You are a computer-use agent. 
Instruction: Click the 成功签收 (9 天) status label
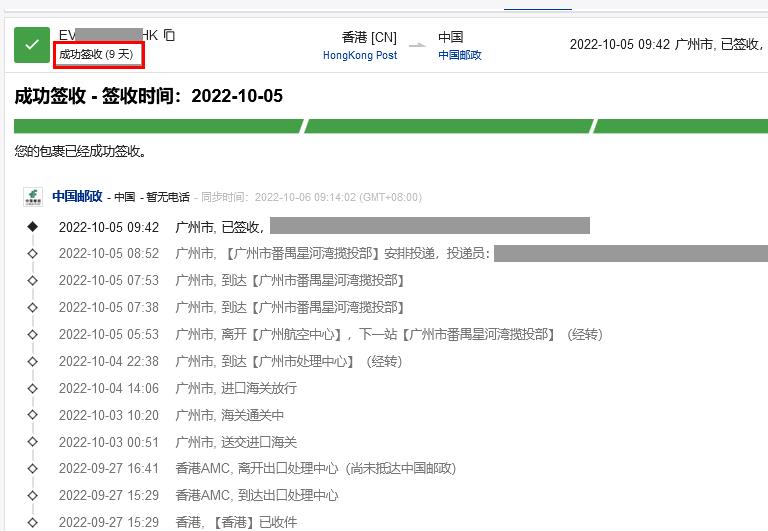(100, 54)
